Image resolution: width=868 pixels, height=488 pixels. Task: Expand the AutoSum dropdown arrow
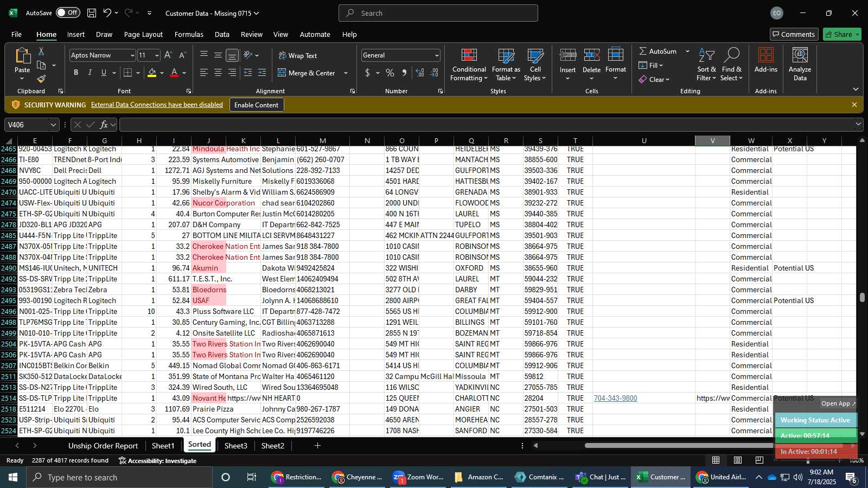(x=687, y=51)
